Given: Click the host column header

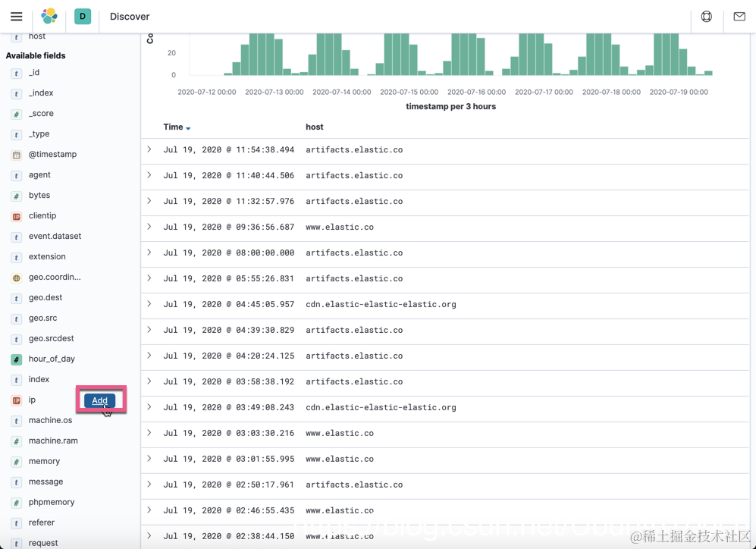Looking at the screenshot, I should point(315,127).
